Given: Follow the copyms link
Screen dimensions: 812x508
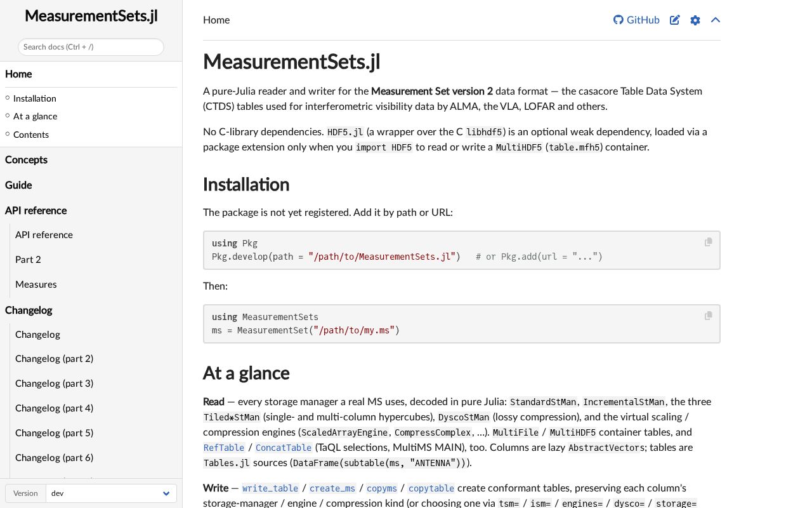Looking at the screenshot, I should coord(382,488).
